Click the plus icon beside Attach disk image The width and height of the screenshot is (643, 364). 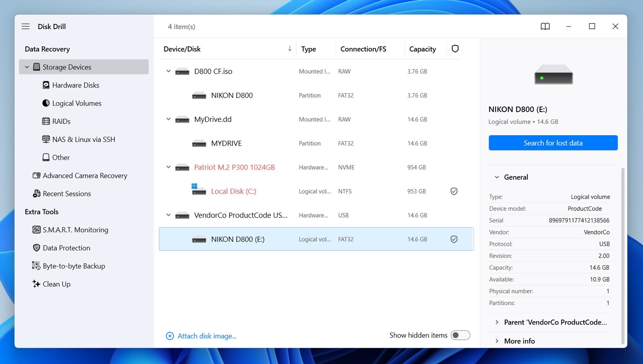(170, 336)
